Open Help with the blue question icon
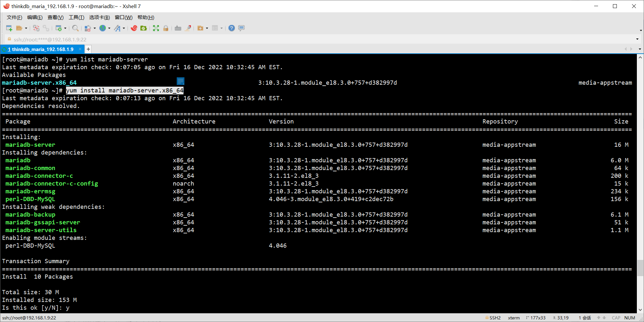Screen dimensions: 644x322 [x=231, y=28]
